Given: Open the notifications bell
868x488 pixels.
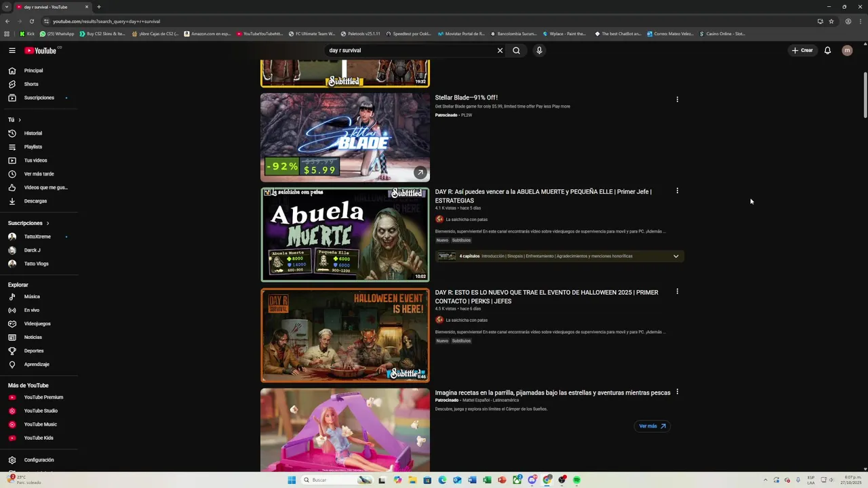Looking at the screenshot, I should (x=827, y=50).
